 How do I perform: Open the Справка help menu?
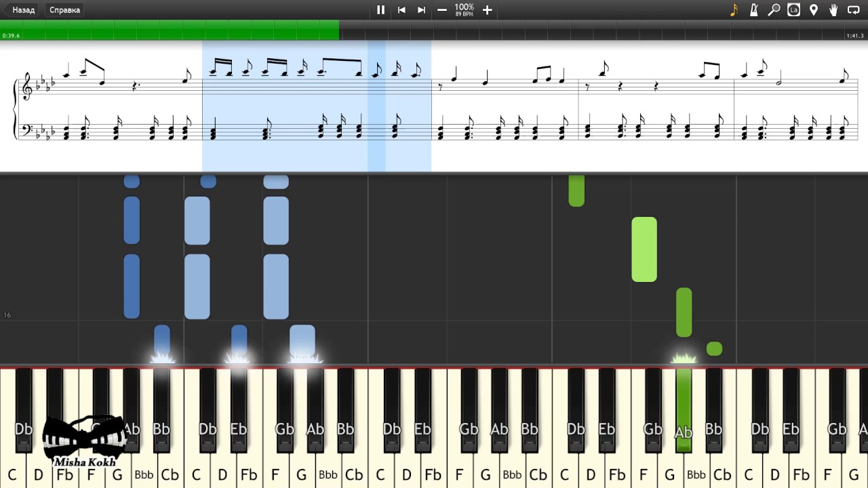64,10
